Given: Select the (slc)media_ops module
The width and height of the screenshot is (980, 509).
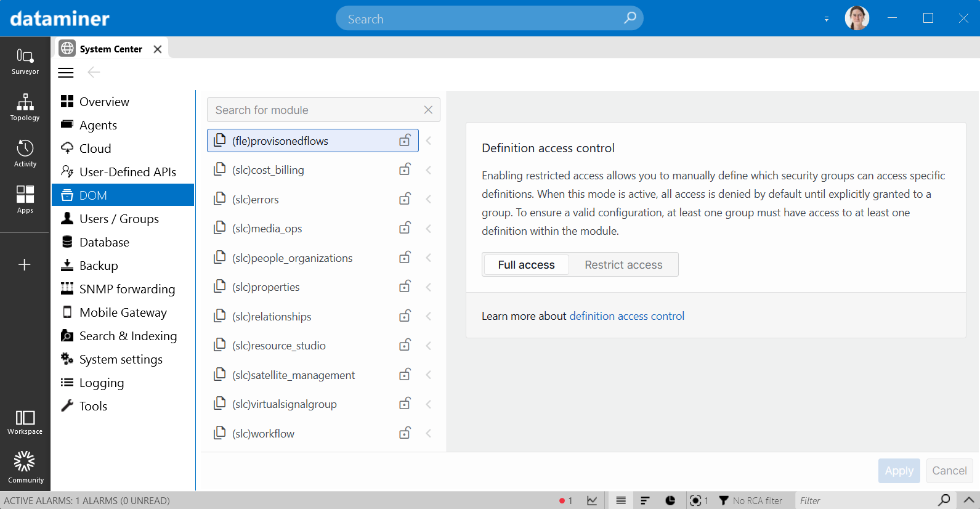Looking at the screenshot, I should [267, 229].
